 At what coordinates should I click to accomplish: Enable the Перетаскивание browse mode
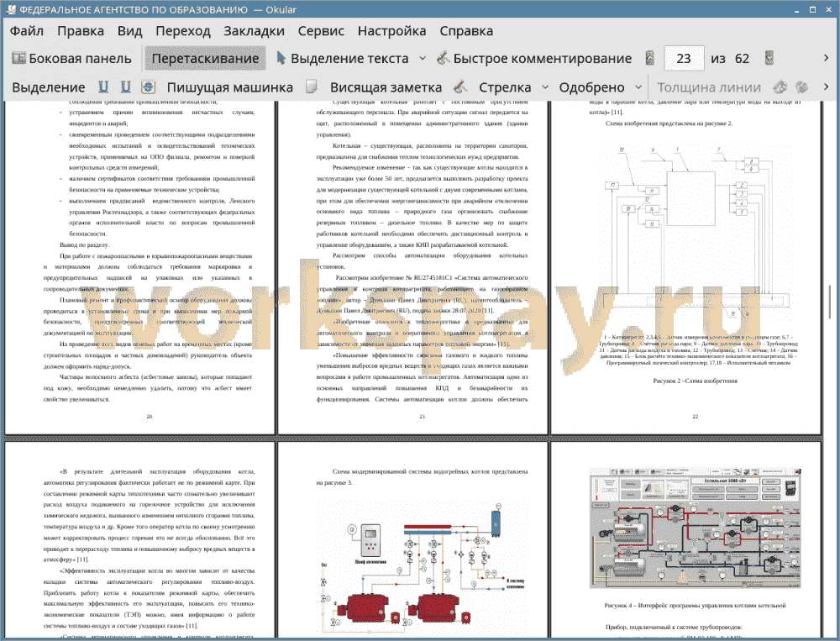click(x=205, y=59)
